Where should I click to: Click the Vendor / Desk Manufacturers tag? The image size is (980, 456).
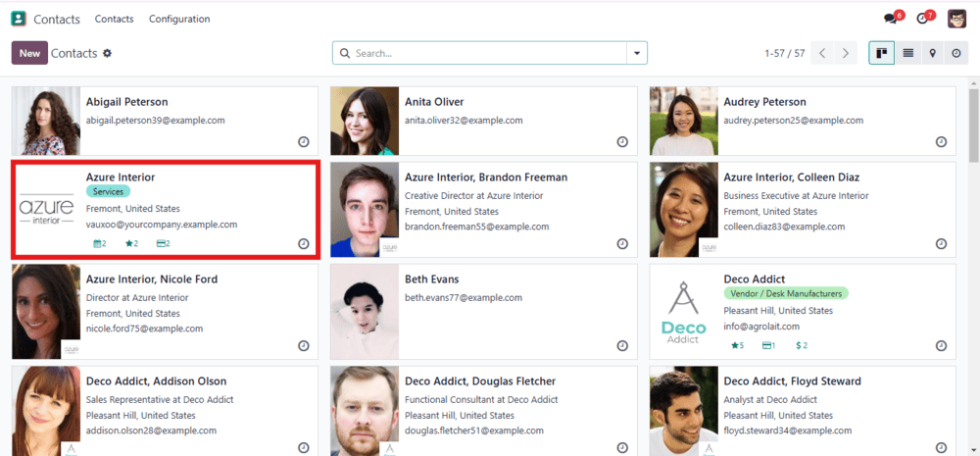[x=786, y=293]
